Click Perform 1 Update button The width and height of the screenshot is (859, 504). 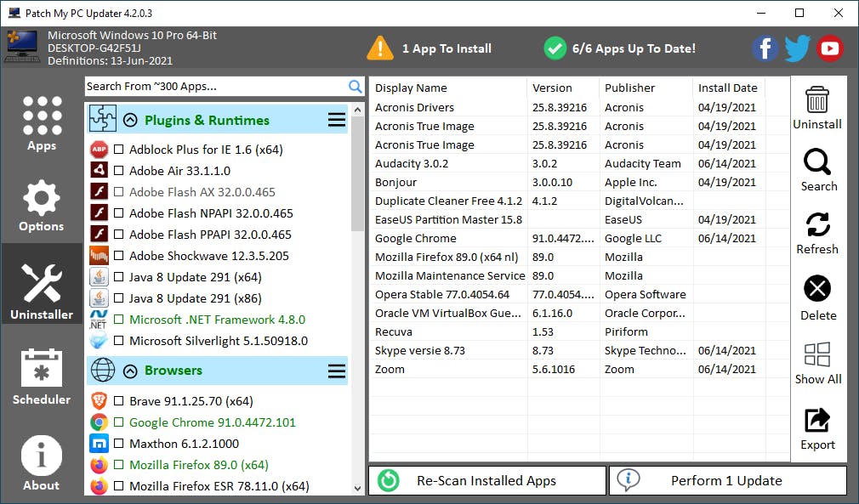point(728,480)
